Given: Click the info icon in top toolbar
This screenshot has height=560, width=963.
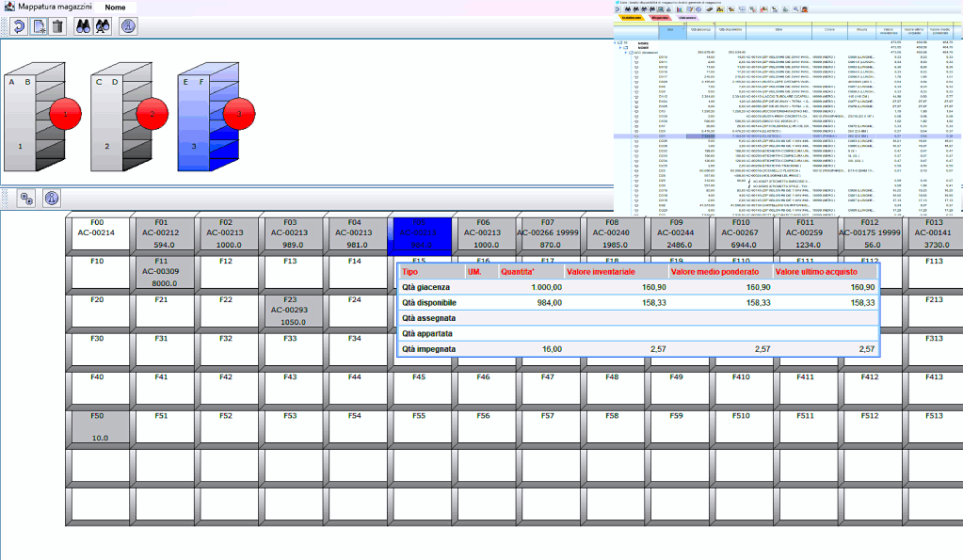Looking at the screenshot, I should click(x=127, y=26).
